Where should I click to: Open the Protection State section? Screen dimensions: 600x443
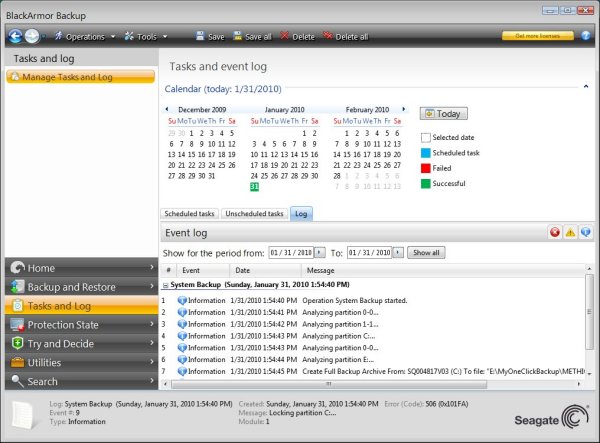click(82, 324)
